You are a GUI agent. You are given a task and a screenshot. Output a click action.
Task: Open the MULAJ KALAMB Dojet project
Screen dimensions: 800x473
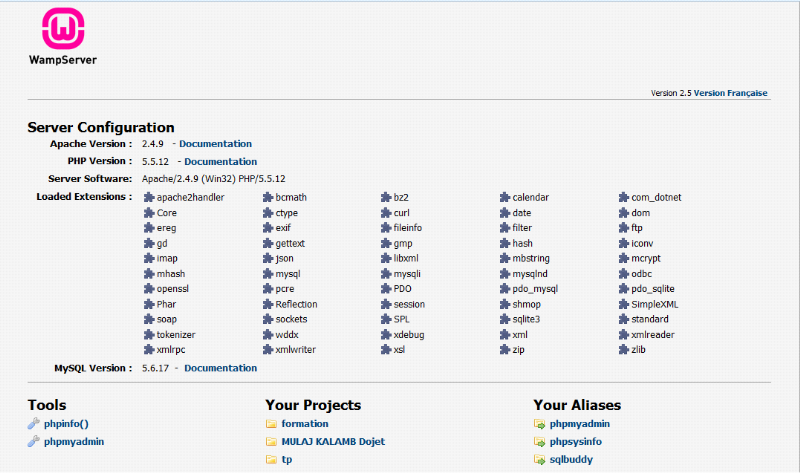click(333, 441)
